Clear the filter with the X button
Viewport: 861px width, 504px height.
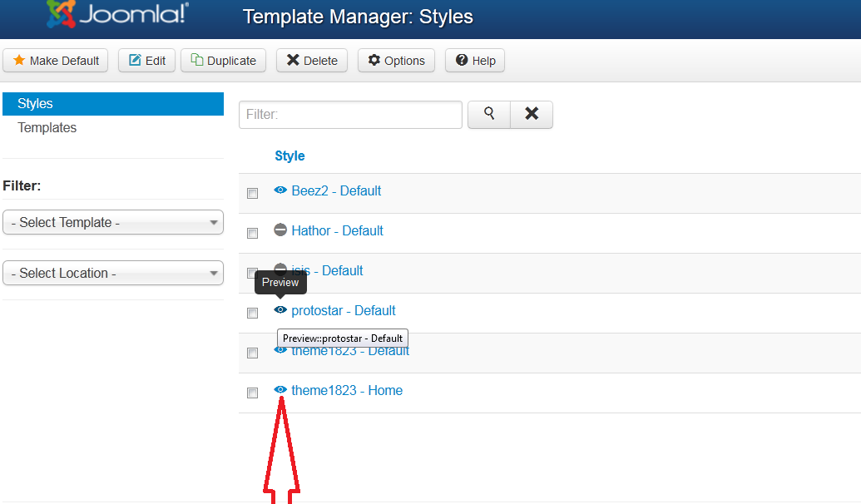tap(532, 114)
